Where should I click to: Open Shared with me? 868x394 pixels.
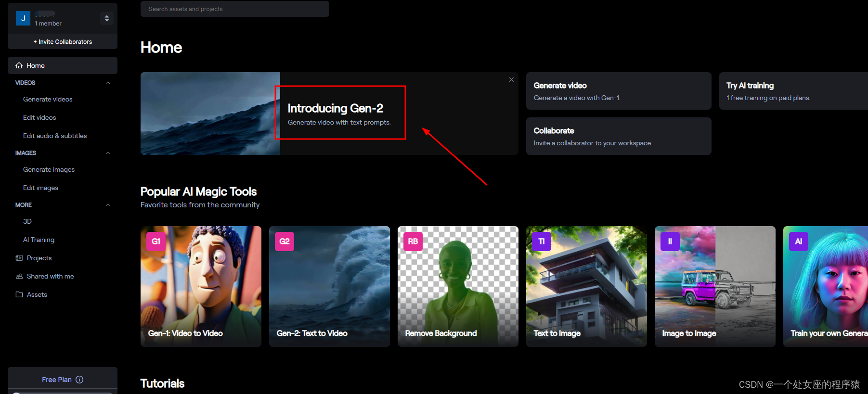pyautogui.click(x=51, y=276)
